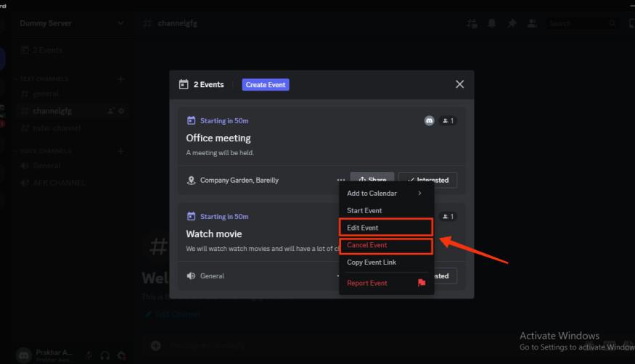Screen dimensions: 635x364
Task: Click the Search field in header
Action: [x=581, y=23]
